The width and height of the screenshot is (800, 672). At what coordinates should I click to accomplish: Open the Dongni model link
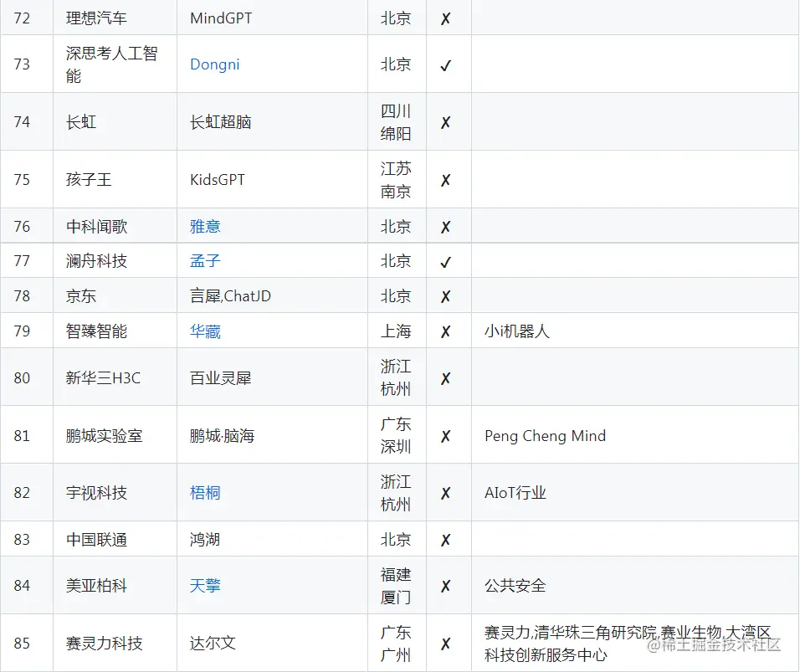(214, 64)
